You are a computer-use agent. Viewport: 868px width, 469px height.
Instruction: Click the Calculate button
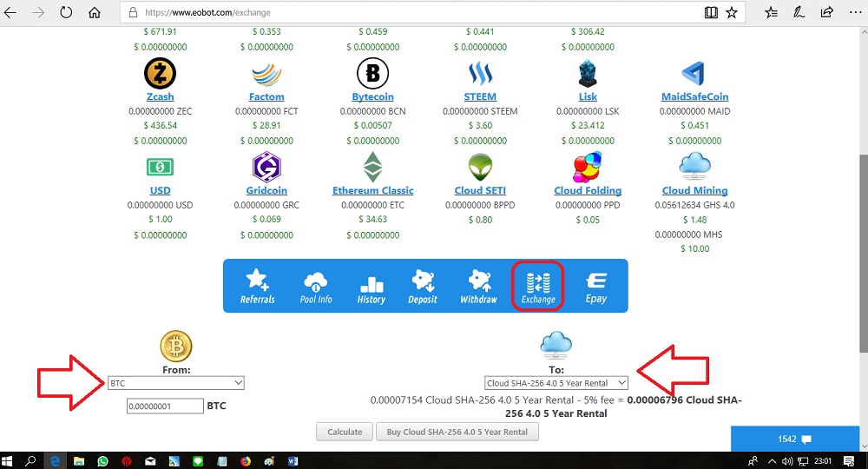(x=345, y=432)
